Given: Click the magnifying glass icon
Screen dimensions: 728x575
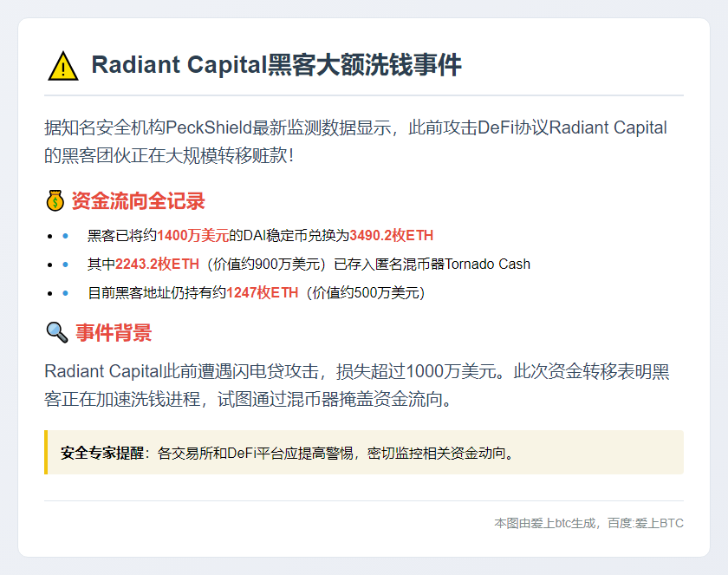Looking at the screenshot, I should 56,332.
